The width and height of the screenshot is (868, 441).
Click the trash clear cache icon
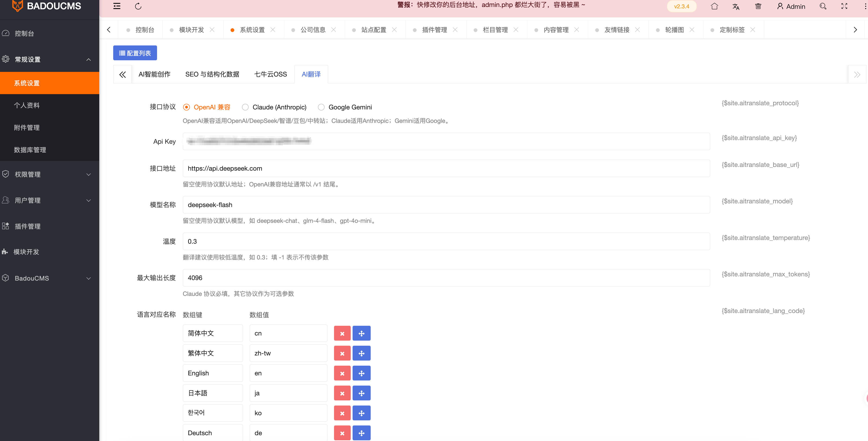pyautogui.click(x=758, y=6)
